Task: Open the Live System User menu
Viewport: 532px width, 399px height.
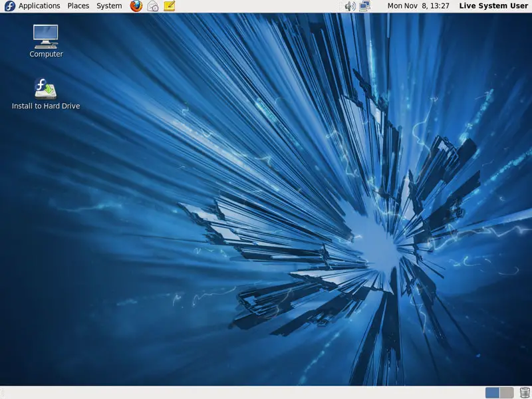Action: coord(493,6)
